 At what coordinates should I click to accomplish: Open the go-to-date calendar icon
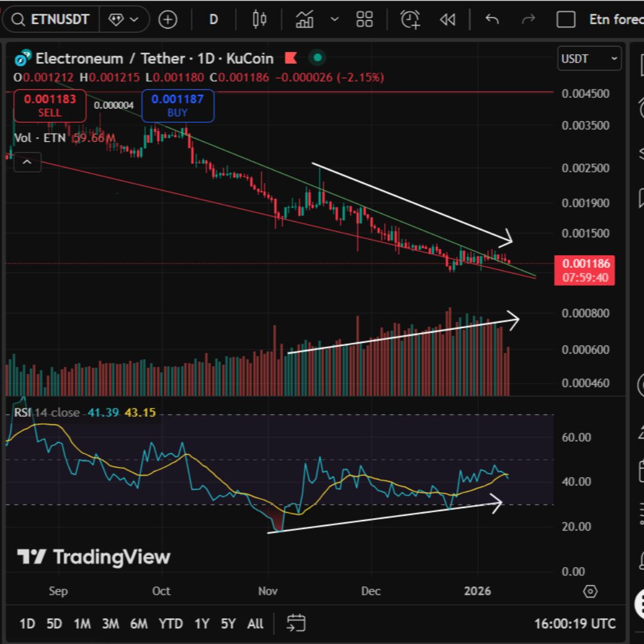[x=296, y=623]
